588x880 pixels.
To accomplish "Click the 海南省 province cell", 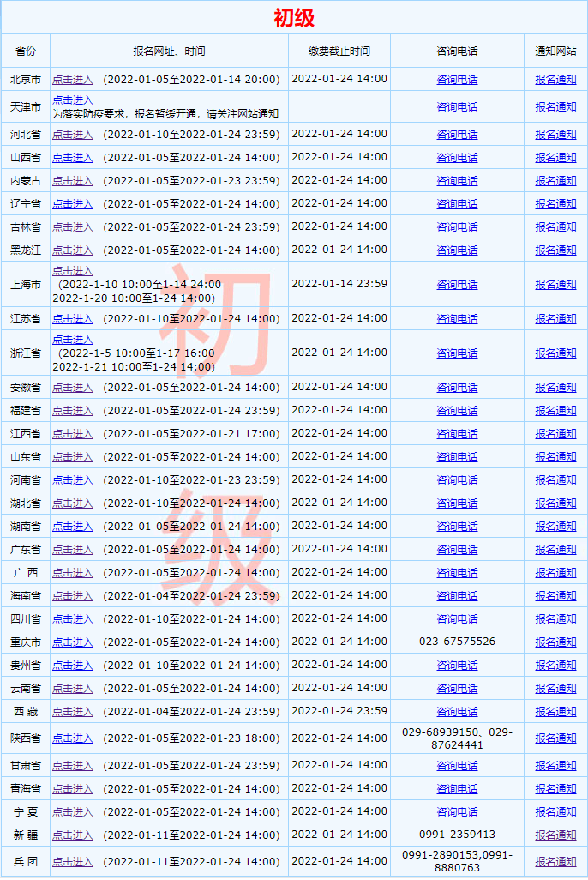I will [x=26, y=596].
